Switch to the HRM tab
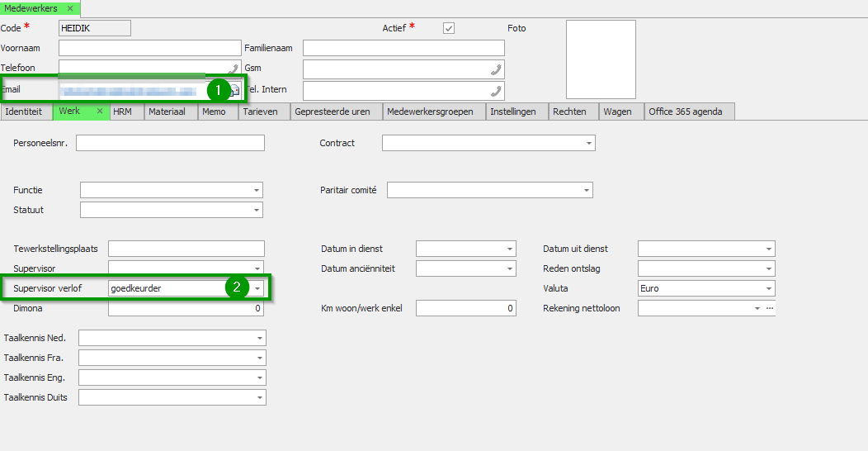Screen dimensions: 868x451 coord(126,112)
